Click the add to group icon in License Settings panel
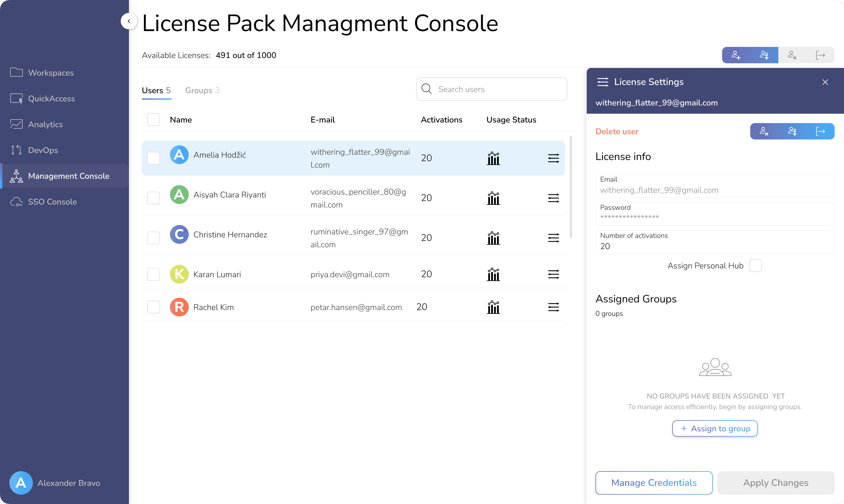The height and width of the screenshot is (504, 844). click(x=792, y=131)
